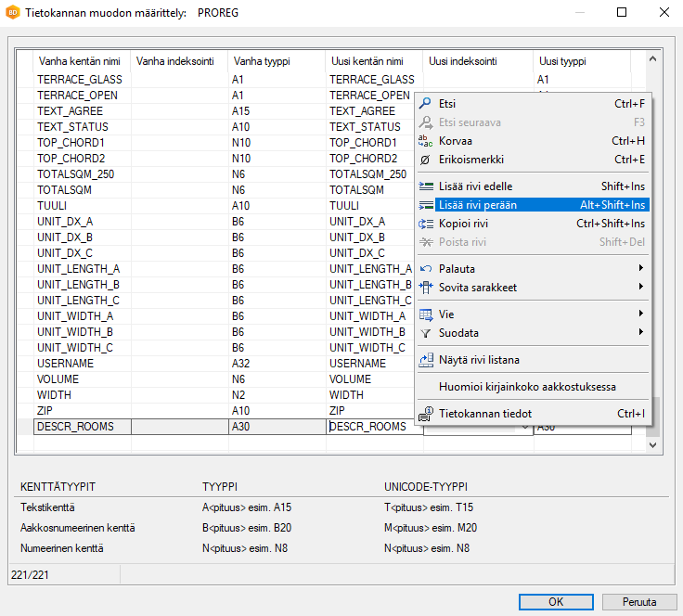Click the Peruuta cancel button
The image size is (683, 616).
[639, 601]
